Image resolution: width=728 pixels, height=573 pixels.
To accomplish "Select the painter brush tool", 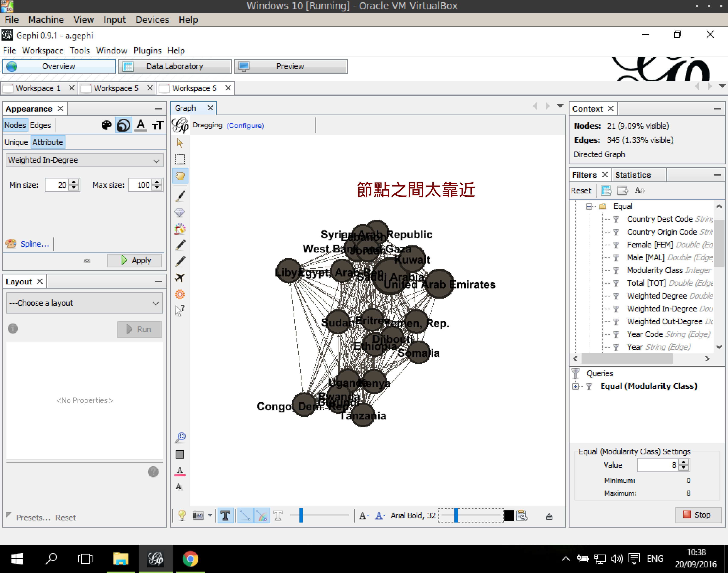I will coord(180,196).
